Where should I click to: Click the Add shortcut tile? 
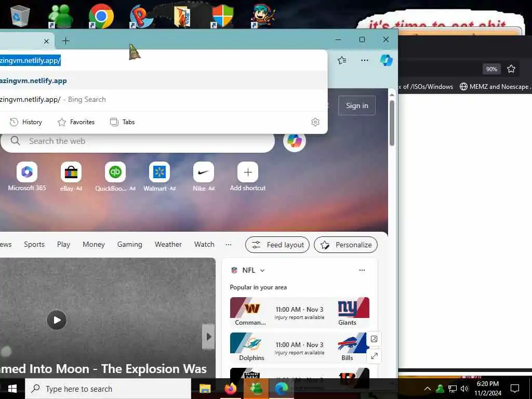click(248, 177)
